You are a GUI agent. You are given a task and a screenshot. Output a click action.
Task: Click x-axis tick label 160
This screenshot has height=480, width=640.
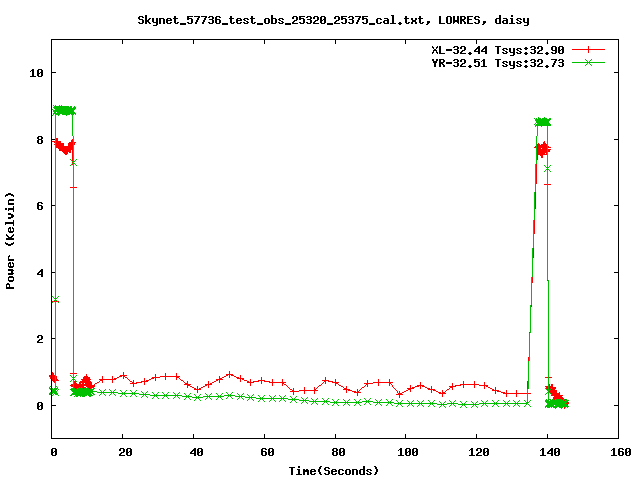tap(621, 452)
